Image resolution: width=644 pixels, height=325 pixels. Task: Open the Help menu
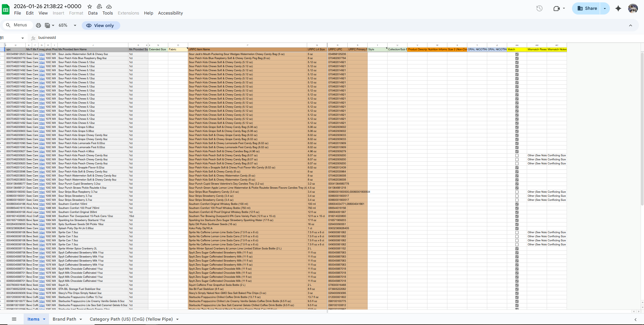coord(148,13)
